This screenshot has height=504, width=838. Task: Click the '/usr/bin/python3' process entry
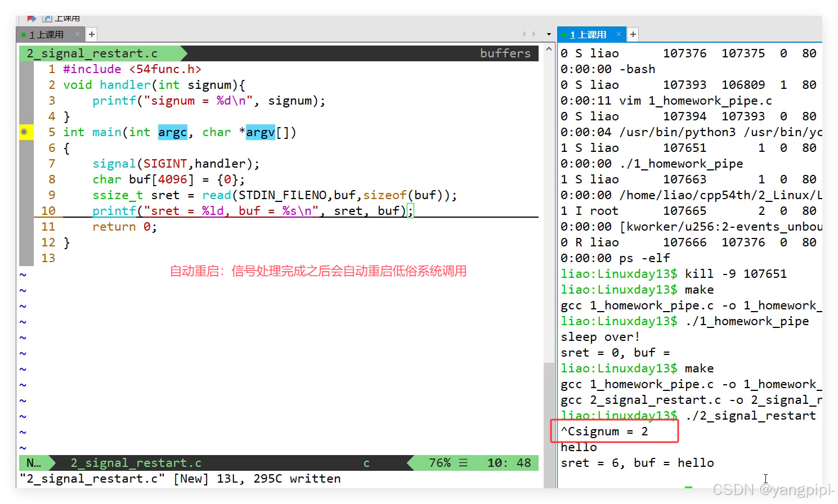point(677,132)
